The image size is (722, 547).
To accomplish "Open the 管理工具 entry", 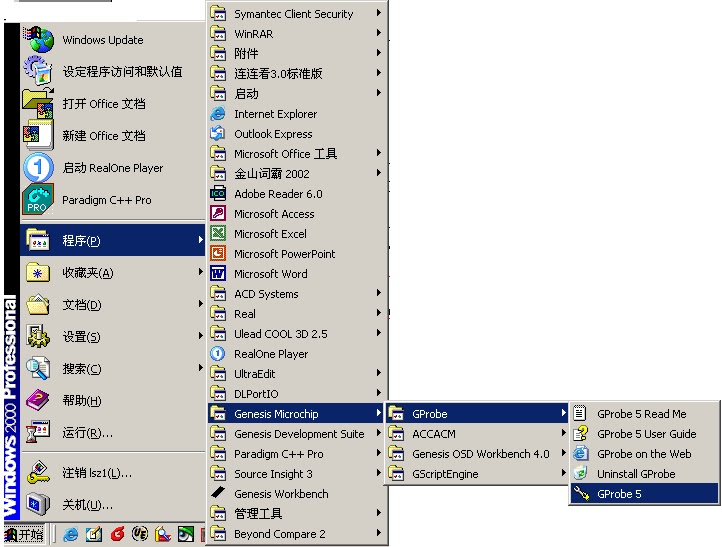I will (x=296, y=513).
